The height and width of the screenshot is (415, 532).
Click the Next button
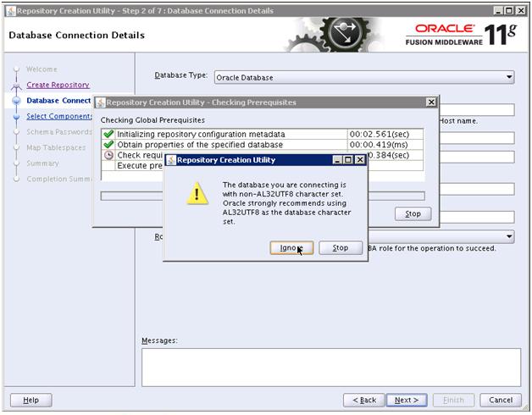[407, 400]
